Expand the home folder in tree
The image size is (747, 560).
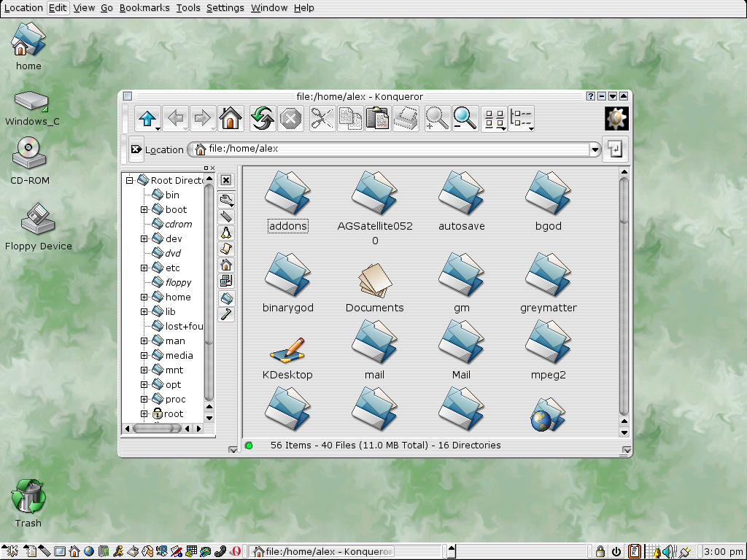click(x=144, y=297)
